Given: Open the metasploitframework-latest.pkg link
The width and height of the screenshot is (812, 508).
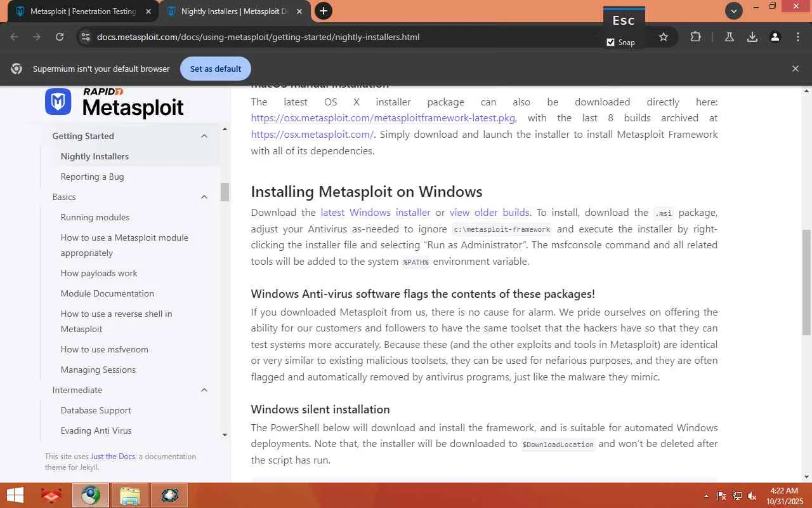Looking at the screenshot, I should 383,117.
